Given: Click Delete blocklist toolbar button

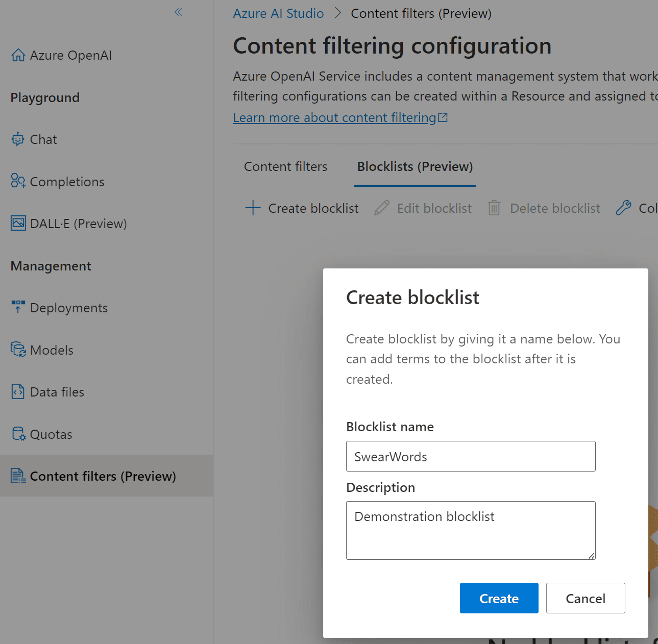Looking at the screenshot, I should click(x=544, y=208).
